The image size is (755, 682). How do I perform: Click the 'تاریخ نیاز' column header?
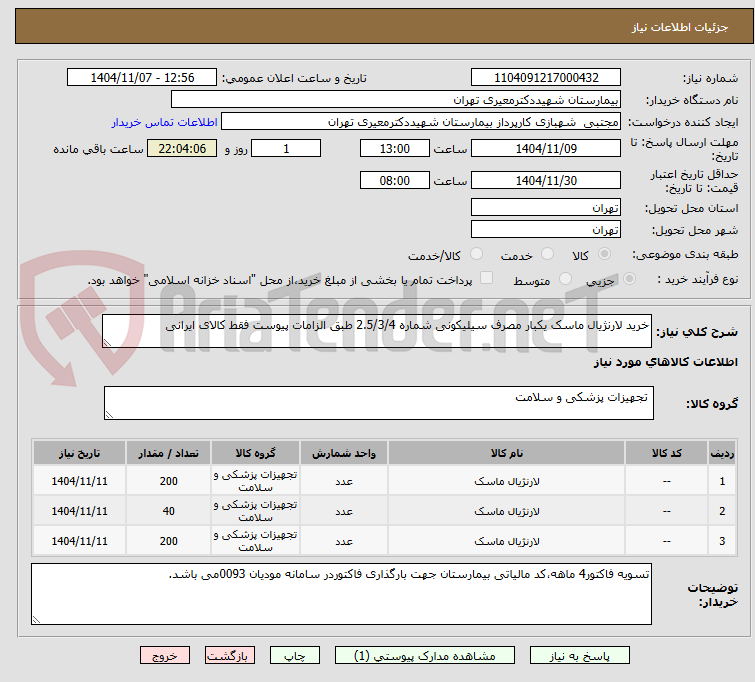click(x=79, y=453)
